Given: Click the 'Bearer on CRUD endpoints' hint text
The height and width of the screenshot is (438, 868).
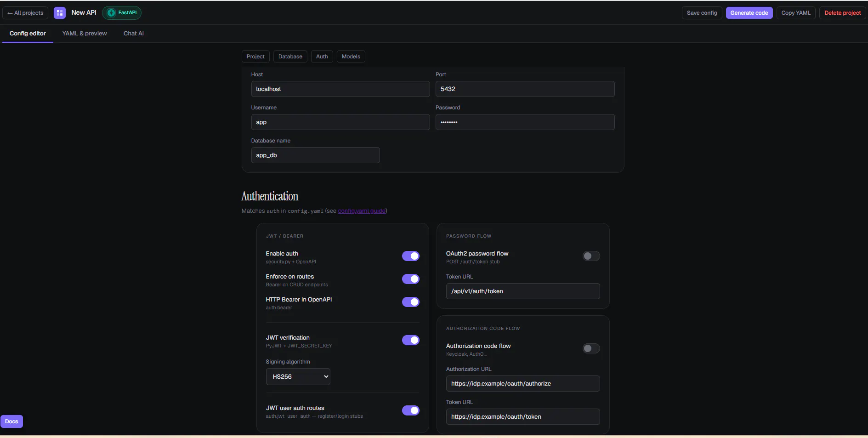Looking at the screenshot, I should tap(297, 285).
